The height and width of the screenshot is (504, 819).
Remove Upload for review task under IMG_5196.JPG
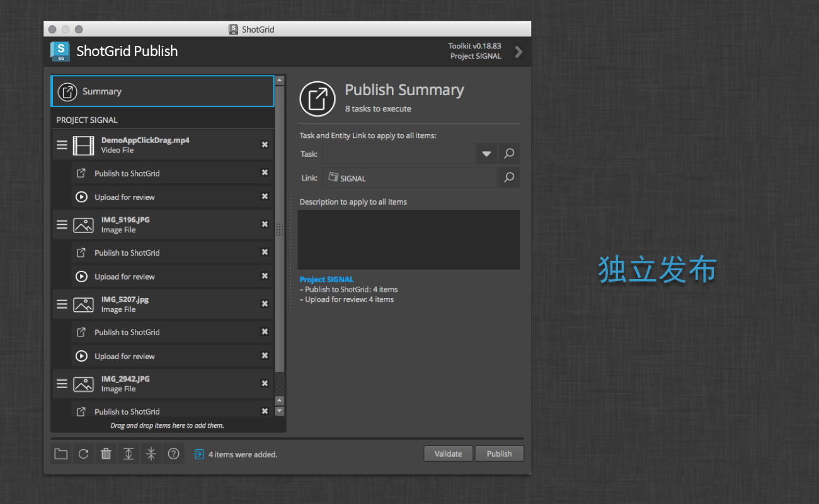(265, 276)
